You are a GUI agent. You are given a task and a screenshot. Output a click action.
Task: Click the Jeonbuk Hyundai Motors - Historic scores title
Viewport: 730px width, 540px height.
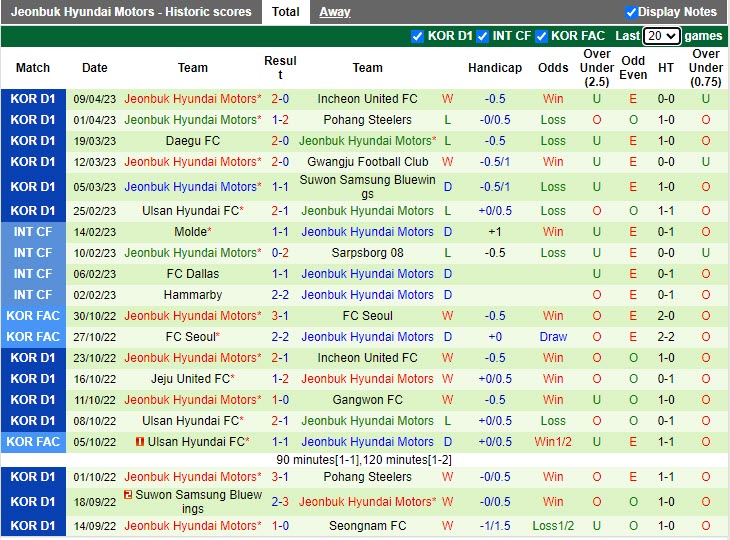tap(131, 12)
